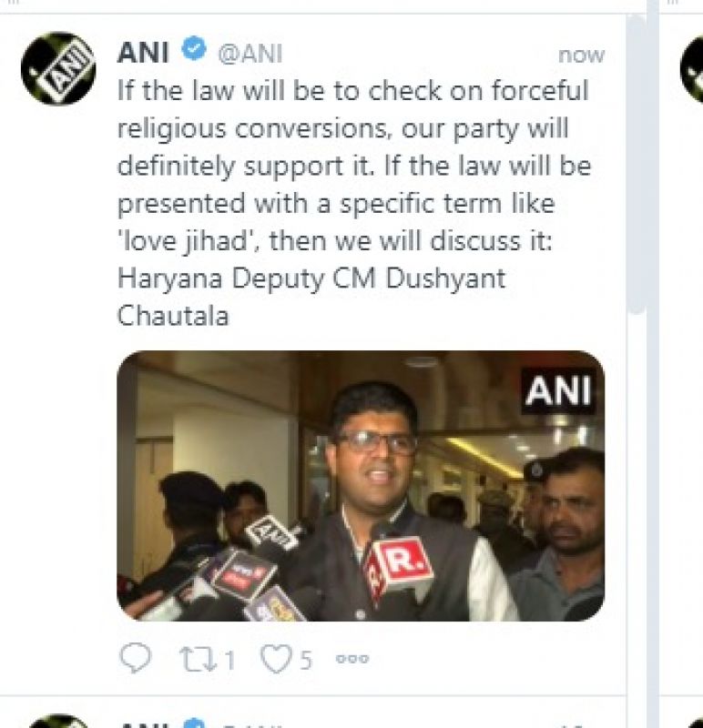This screenshot has height=728, width=703.
Task: Open the tweet via 'now' timestamp
Action: (x=581, y=56)
